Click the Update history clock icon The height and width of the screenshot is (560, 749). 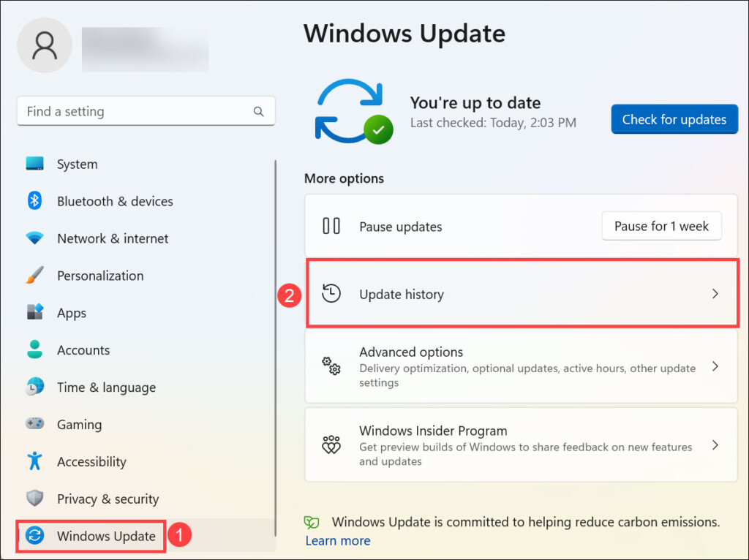point(331,294)
